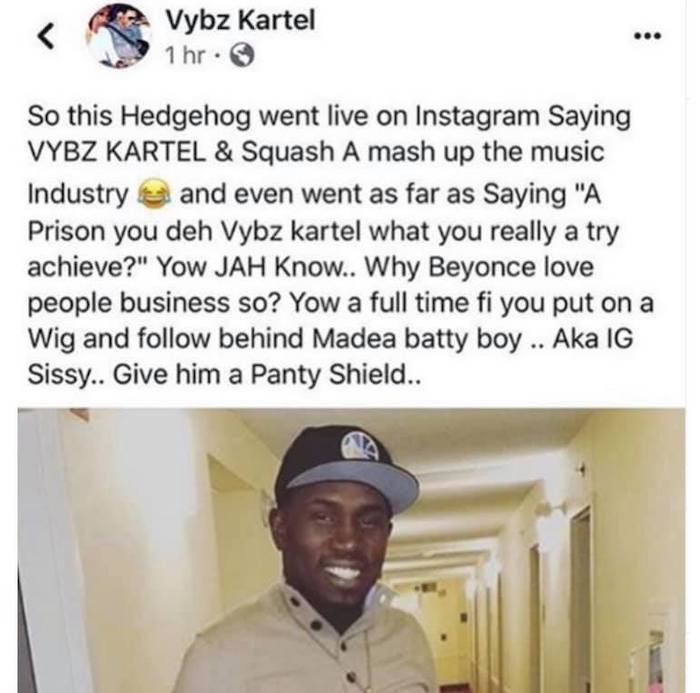Open the three-dot post options menu

coord(648,35)
